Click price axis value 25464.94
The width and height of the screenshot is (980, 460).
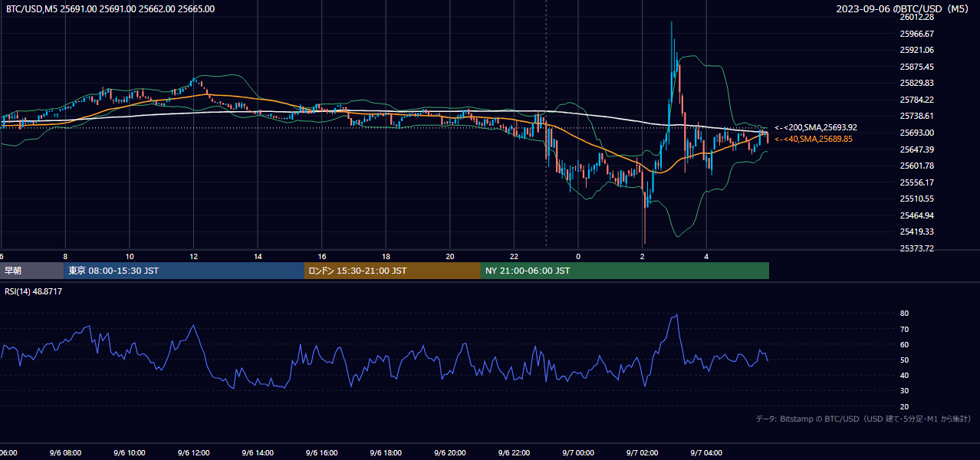[x=916, y=215]
